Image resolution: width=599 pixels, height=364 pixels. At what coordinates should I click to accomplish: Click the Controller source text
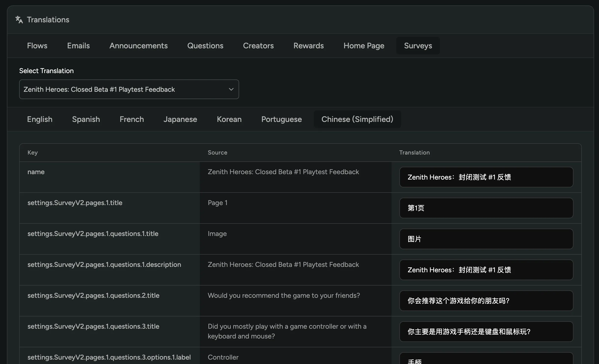pos(223,357)
